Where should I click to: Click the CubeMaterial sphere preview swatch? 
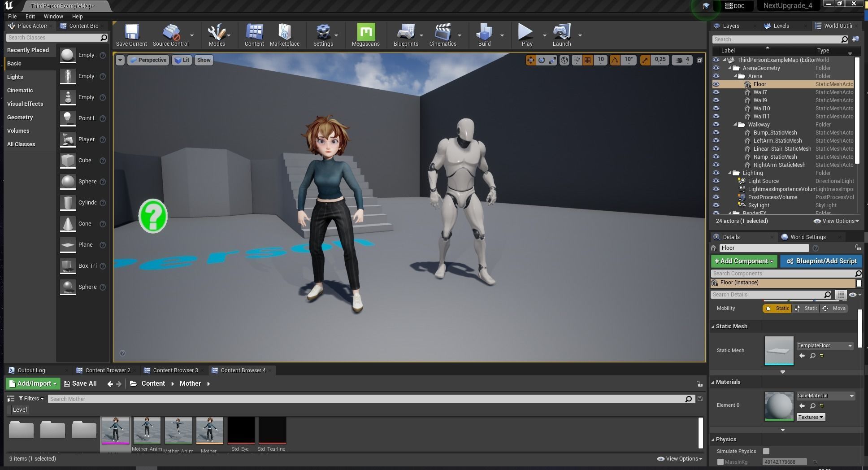pos(779,406)
